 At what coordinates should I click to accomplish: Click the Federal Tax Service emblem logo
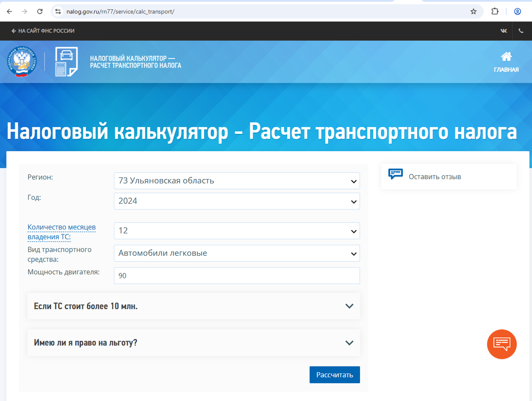21,62
